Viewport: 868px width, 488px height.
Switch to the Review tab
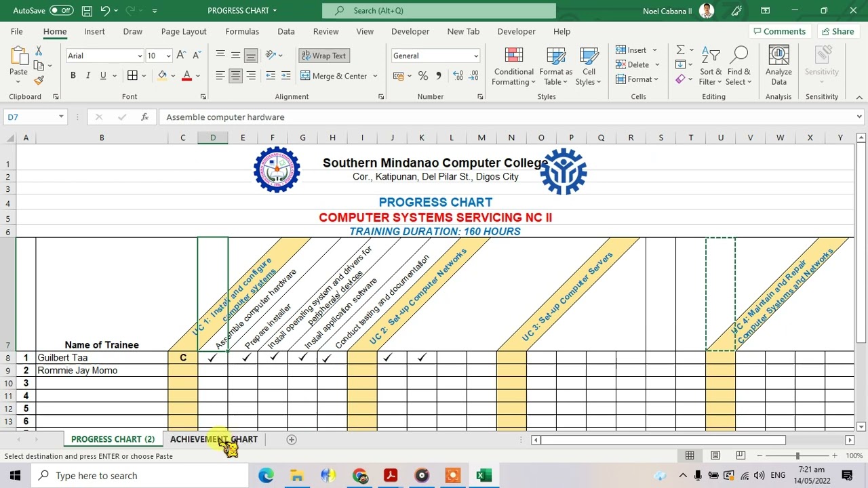(325, 31)
